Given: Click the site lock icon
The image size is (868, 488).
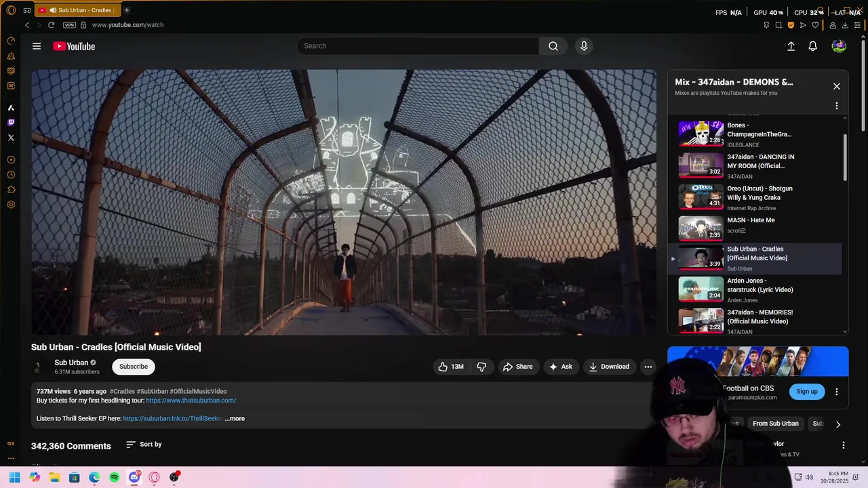Looking at the screenshot, I should [x=83, y=25].
